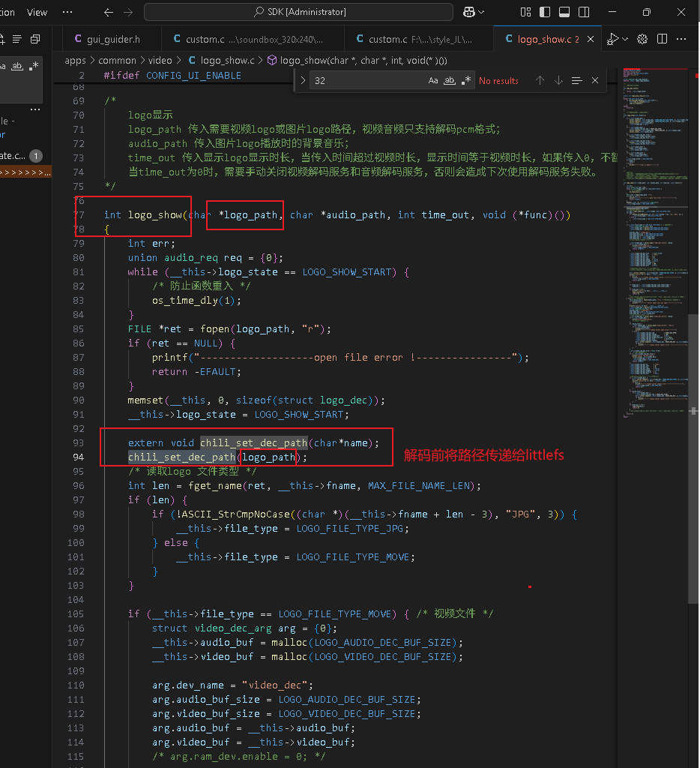Jump to next match arrow
Viewport: 700px width, 768px height.
(x=558, y=80)
